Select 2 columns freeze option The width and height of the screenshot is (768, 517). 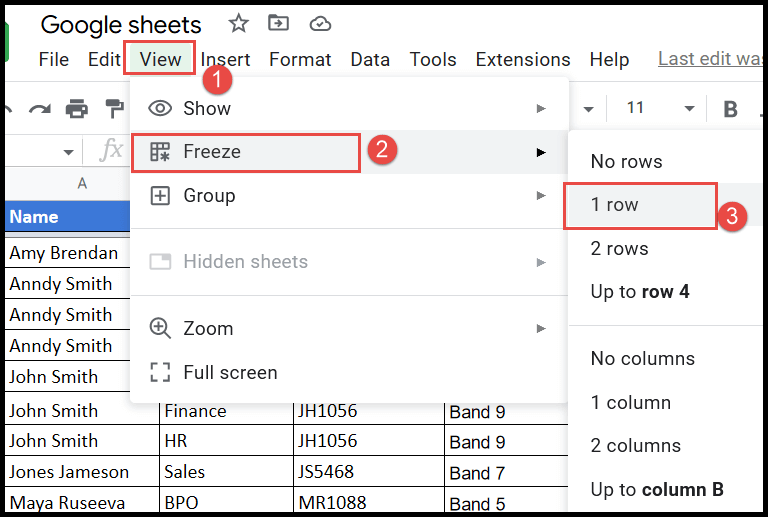click(666, 446)
